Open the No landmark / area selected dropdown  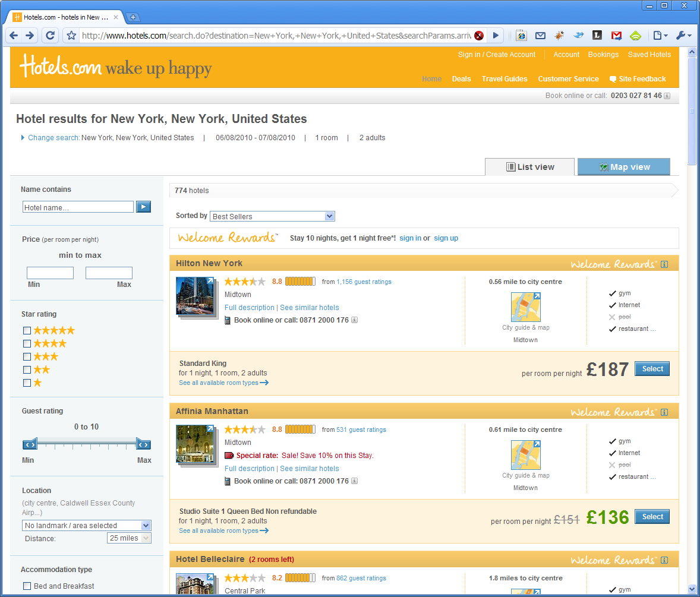click(x=87, y=526)
